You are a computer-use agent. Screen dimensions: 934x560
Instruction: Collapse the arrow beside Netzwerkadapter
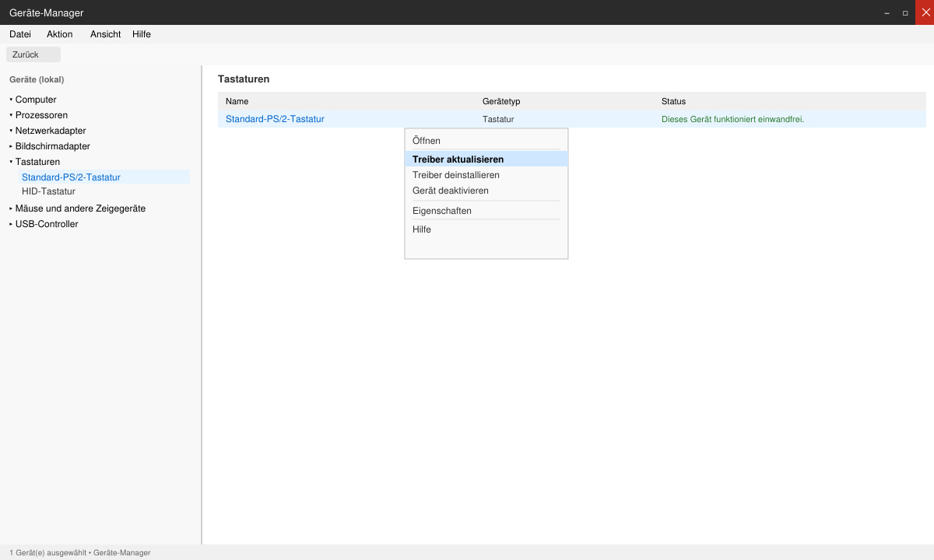[x=11, y=131]
